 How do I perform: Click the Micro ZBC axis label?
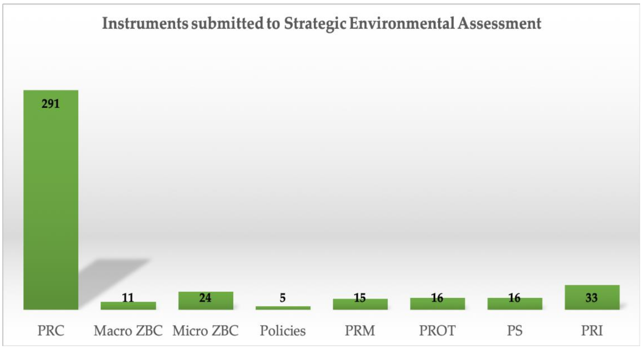pos(206,331)
